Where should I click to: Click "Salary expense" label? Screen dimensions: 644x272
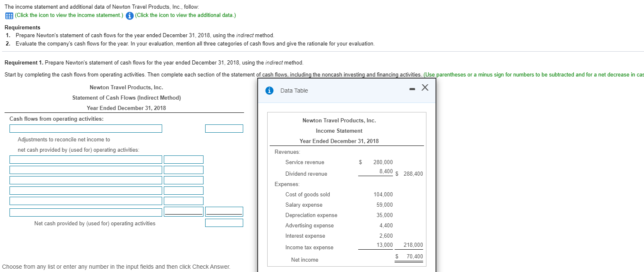pyautogui.click(x=304, y=205)
